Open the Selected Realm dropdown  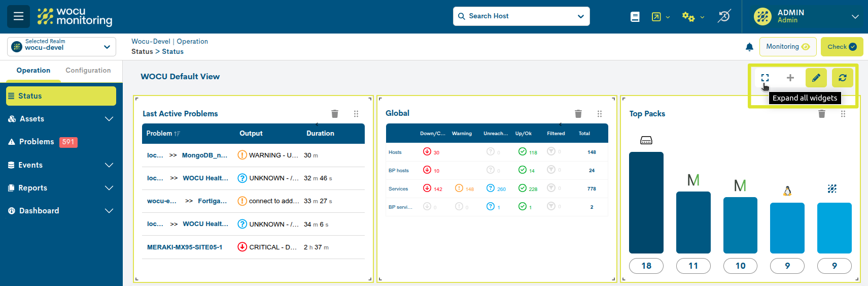(x=61, y=47)
